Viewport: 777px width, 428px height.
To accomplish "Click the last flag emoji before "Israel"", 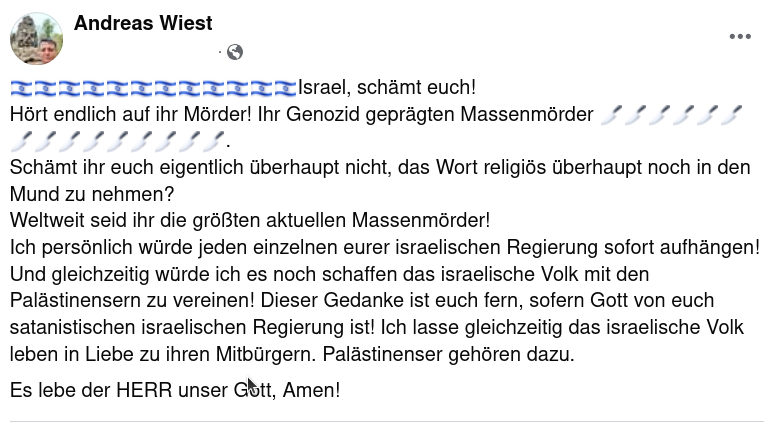I will click(x=285, y=88).
